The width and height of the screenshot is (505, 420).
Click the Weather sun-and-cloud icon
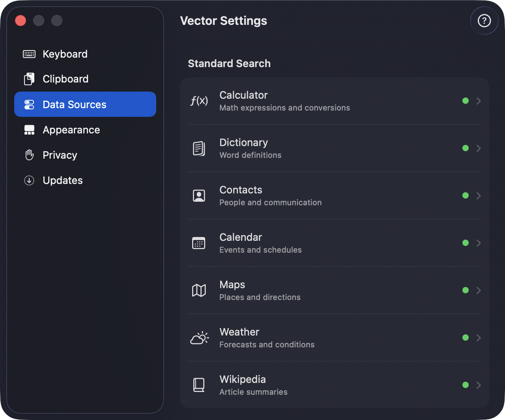(199, 338)
